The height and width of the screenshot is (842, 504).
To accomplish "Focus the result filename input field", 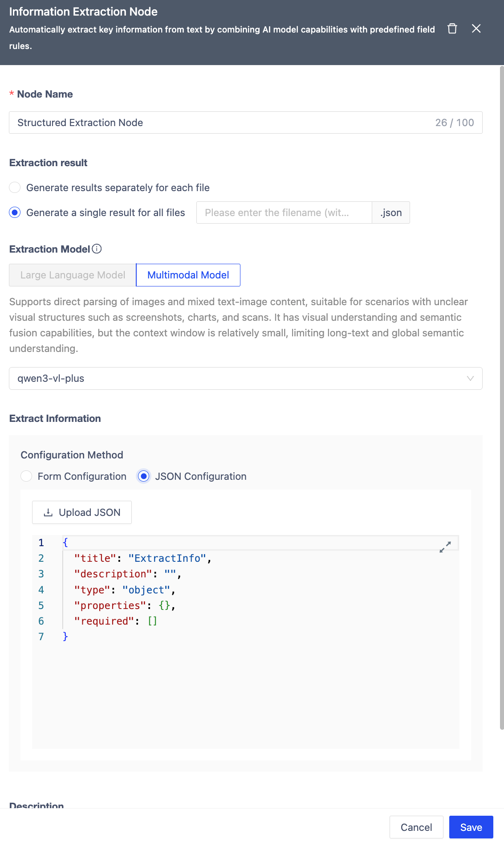I will (x=284, y=213).
